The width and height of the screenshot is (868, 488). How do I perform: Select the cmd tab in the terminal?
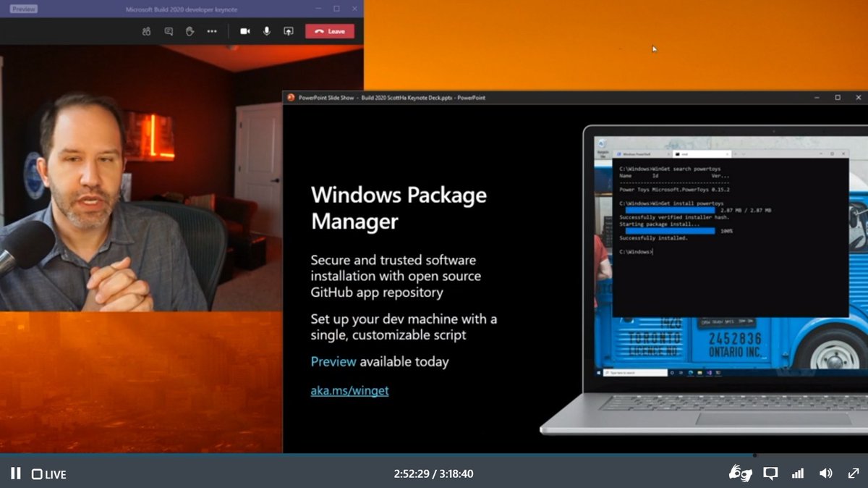point(699,153)
